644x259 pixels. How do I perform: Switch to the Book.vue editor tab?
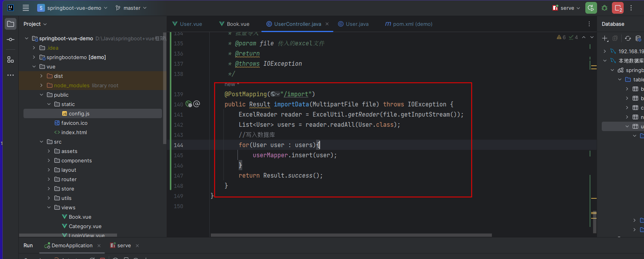(234, 24)
